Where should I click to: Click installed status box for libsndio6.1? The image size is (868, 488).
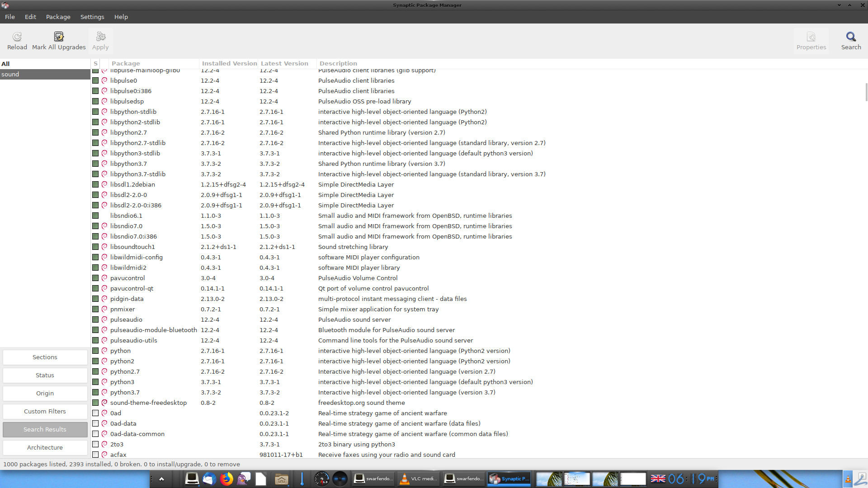coord(95,216)
